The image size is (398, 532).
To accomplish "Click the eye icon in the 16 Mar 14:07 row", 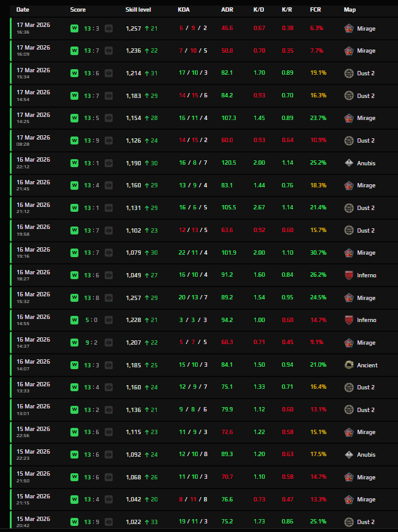I will (x=108, y=365).
